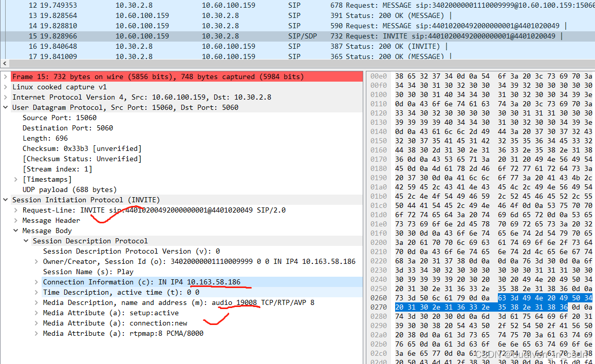
Task: Collapse the User Datagram Protocol section
Action: point(5,107)
